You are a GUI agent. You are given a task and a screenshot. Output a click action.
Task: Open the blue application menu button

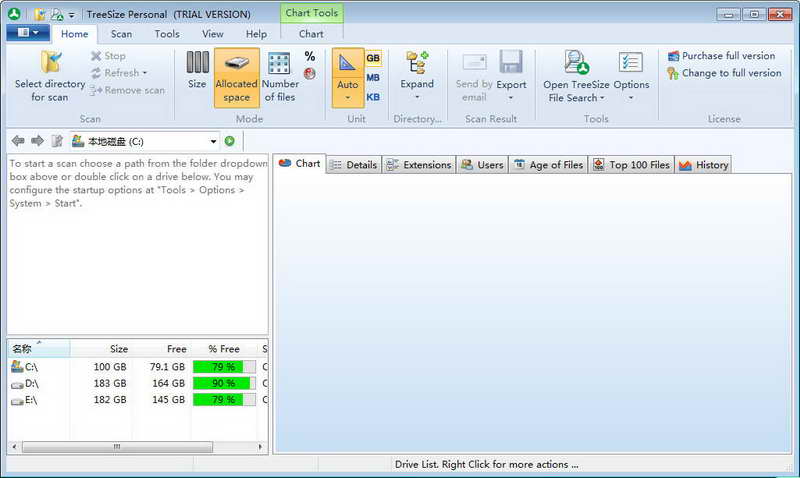click(28, 33)
